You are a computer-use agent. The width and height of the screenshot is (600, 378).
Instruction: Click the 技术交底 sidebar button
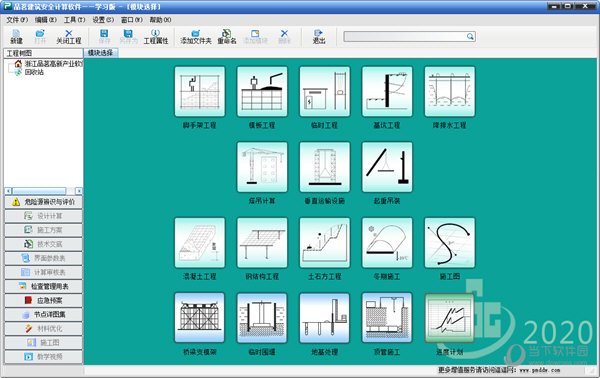pyautogui.click(x=43, y=244)
